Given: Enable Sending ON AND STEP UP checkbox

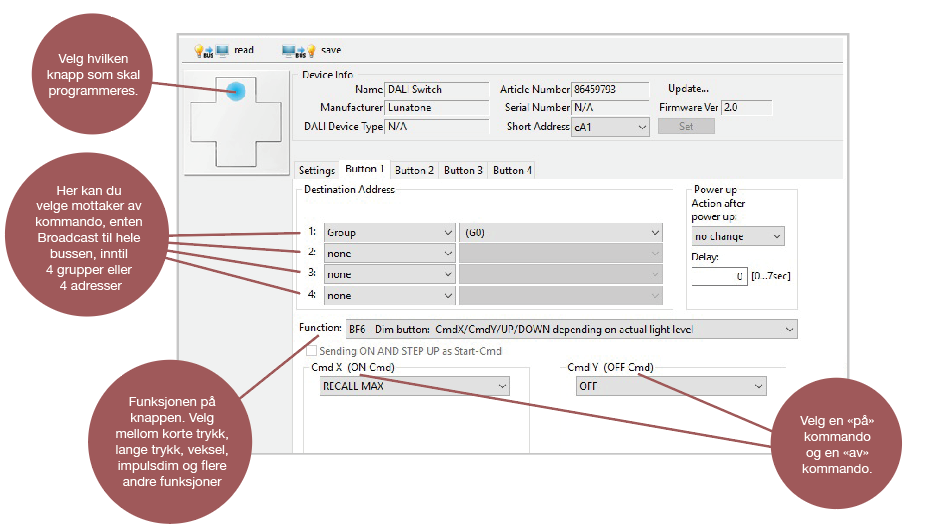Looking at the screenshot, I should point(312,351).
